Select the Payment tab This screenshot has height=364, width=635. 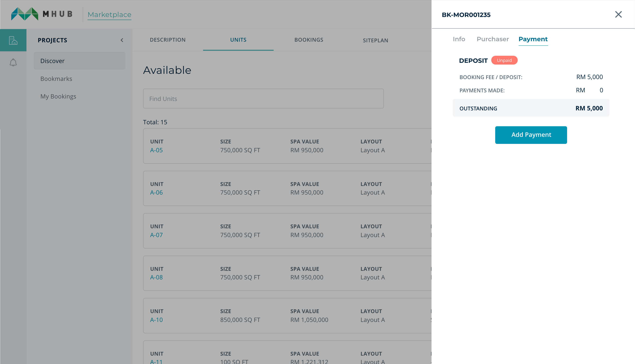(533, 39)
